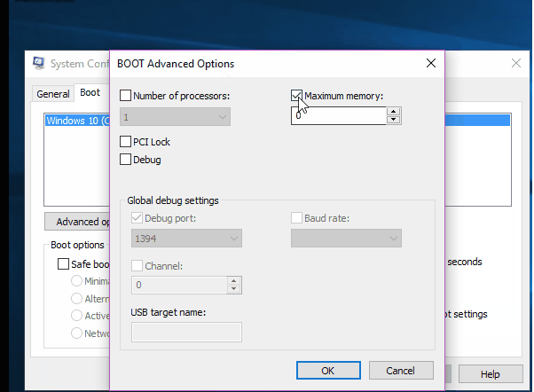Viewport: 534px width, 392px height.
Task: Open the Number of processors dropdown
Action: click(177, 116)
